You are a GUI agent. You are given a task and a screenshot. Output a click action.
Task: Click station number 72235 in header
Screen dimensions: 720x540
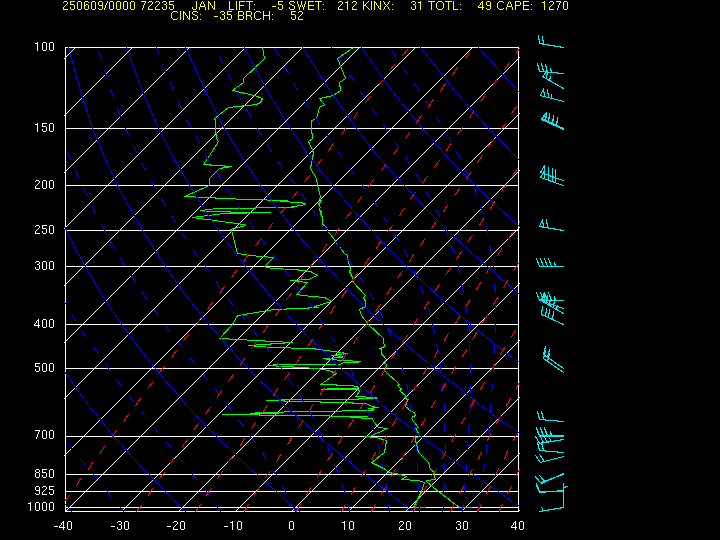(159, 6)
